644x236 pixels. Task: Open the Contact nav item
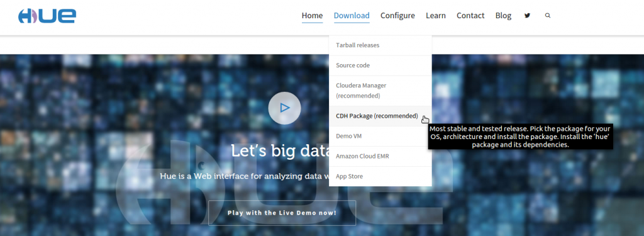pyautogui.click(x=470, y=16)
